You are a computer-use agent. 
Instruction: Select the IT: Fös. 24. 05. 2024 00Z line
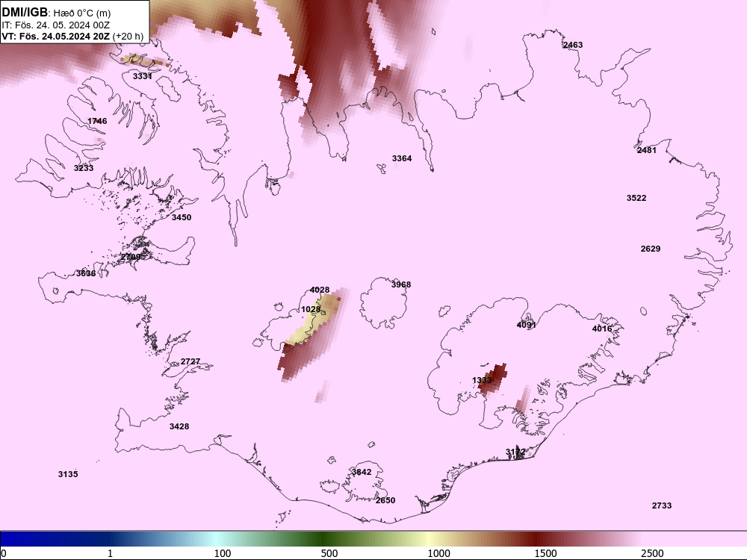pyautogui.click(x=56, y=25)
